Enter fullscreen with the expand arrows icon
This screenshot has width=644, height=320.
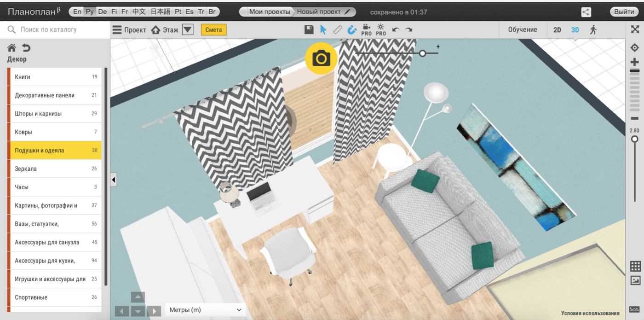[635, 29]
